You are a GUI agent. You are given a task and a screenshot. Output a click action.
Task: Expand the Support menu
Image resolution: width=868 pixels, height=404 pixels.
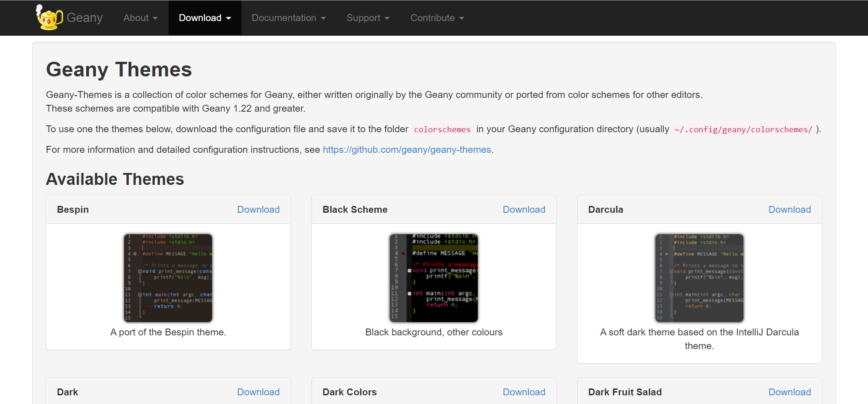click(368, 18)
